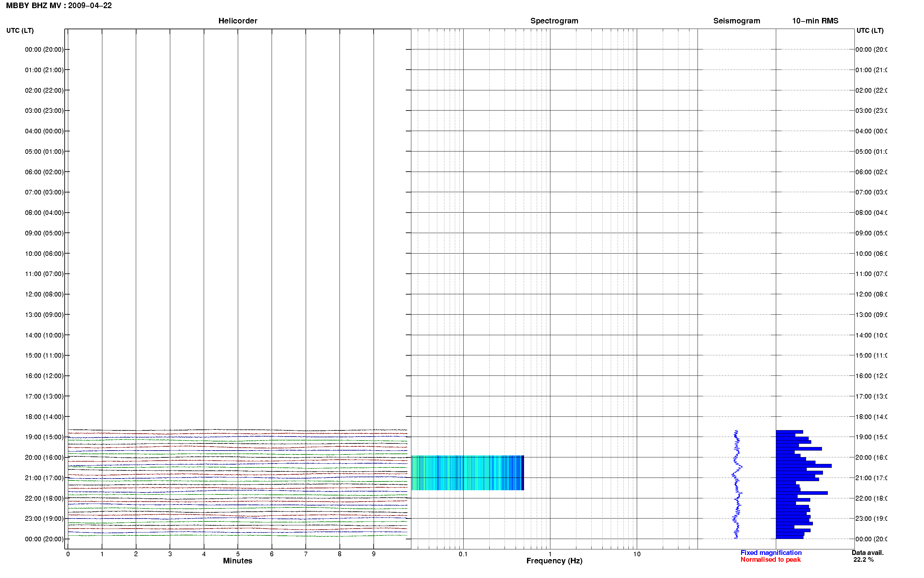Click the right-side '12:00 (08:0' time label
Viewport: 924px width, 578px height.
click(871, 294)
